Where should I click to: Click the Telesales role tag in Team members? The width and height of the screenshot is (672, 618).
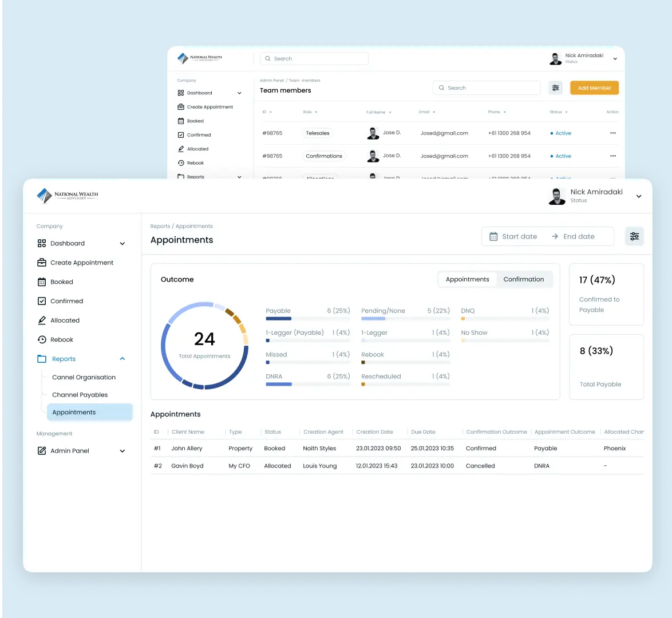coord(318,133)
